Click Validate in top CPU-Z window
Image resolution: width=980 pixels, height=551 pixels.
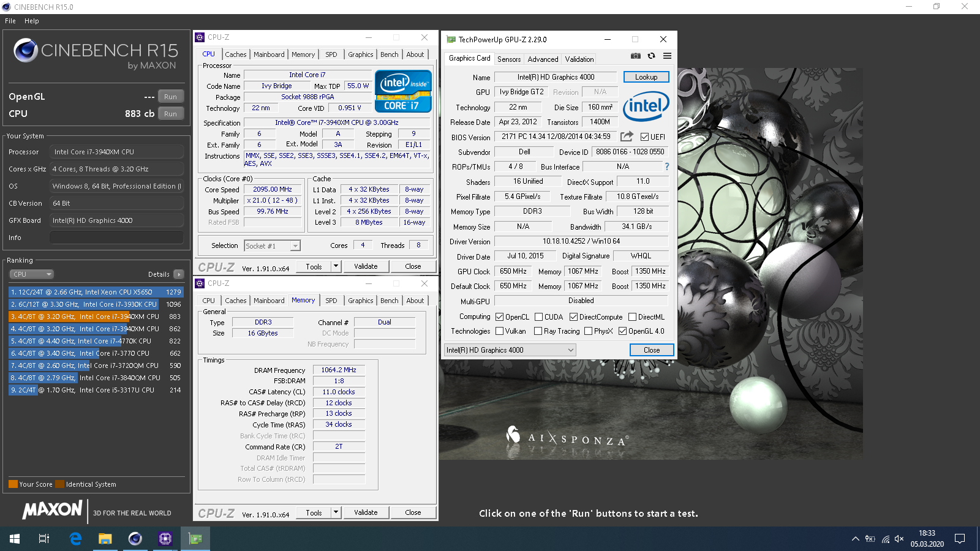[x=366, y=266]
